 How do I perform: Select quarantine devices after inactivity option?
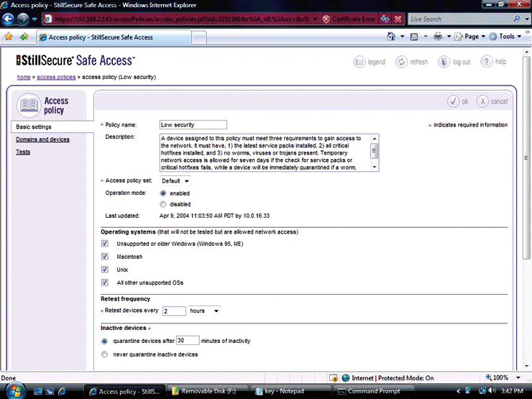104,341
